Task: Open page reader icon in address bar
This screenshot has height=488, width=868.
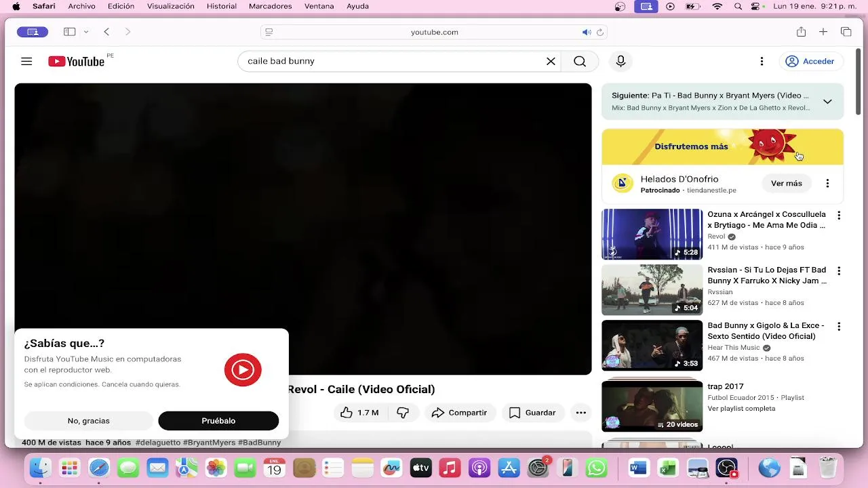Action: coord(269,32)
